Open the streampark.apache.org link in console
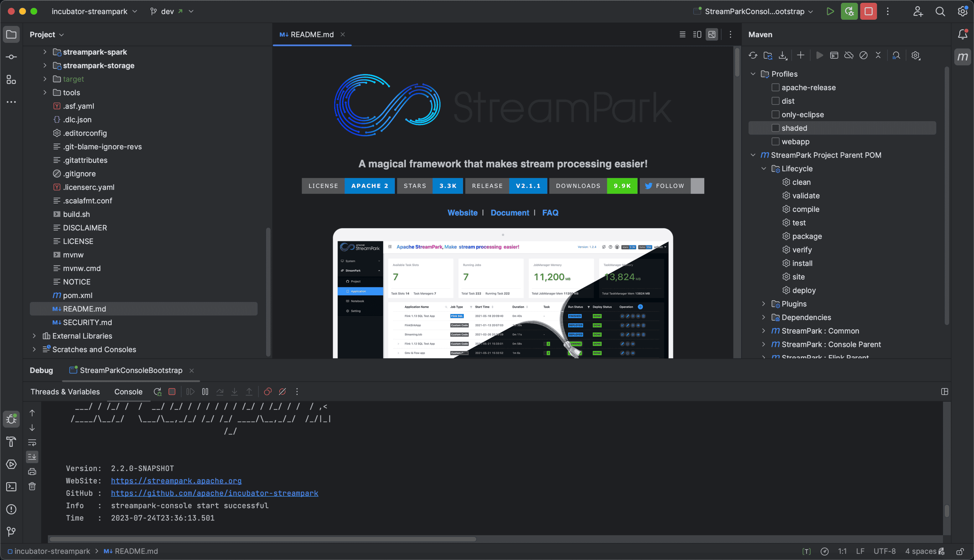The height and width of the screenshot is (560, 974). tap(176, 481)
